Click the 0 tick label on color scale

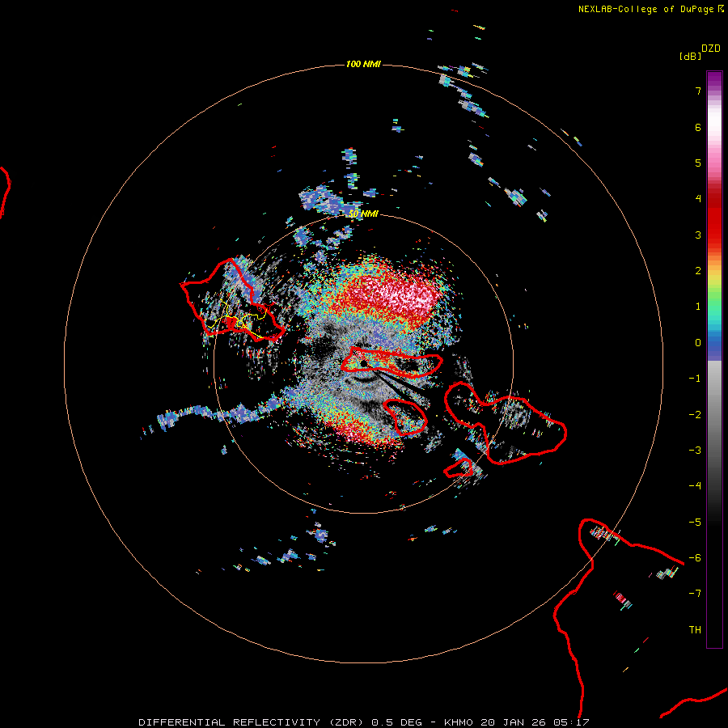[x=698, y=343]
